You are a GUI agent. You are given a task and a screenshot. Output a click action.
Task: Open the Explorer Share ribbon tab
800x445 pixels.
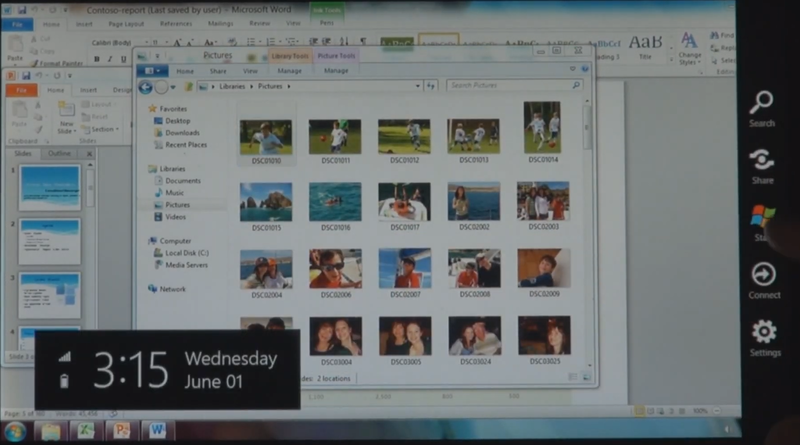click(x=218, y=71)
